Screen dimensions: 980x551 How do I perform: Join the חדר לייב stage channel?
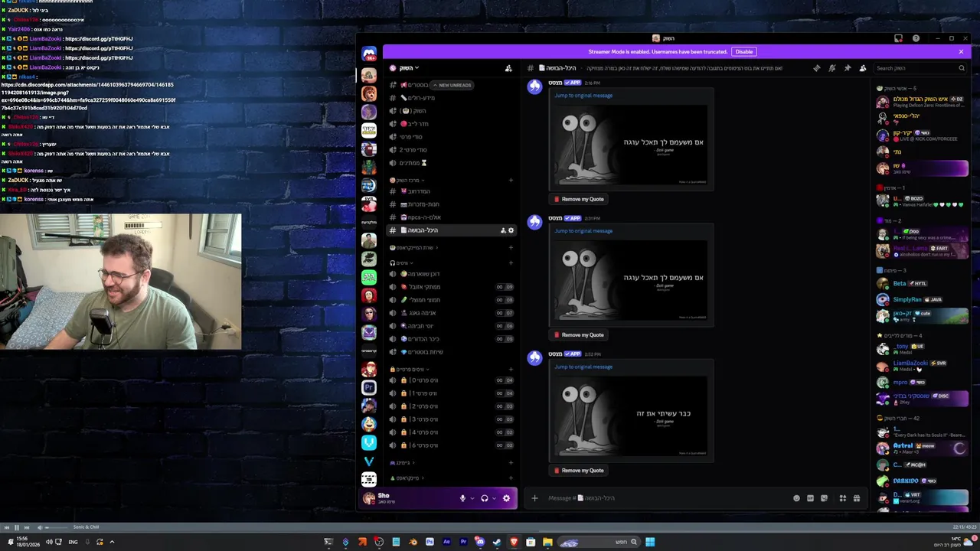[452, 124]
